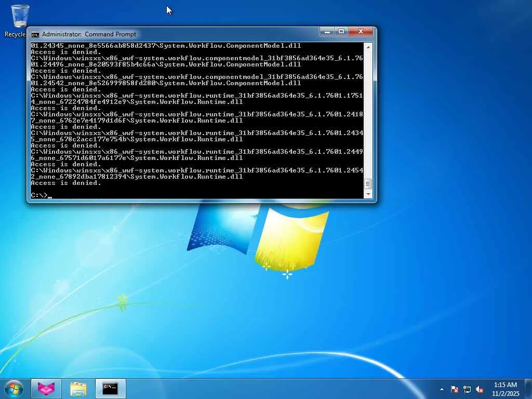Screen dimensions: 532x399
Task: Click the last 'Access is denied.' line
Action: coord(66,183)
